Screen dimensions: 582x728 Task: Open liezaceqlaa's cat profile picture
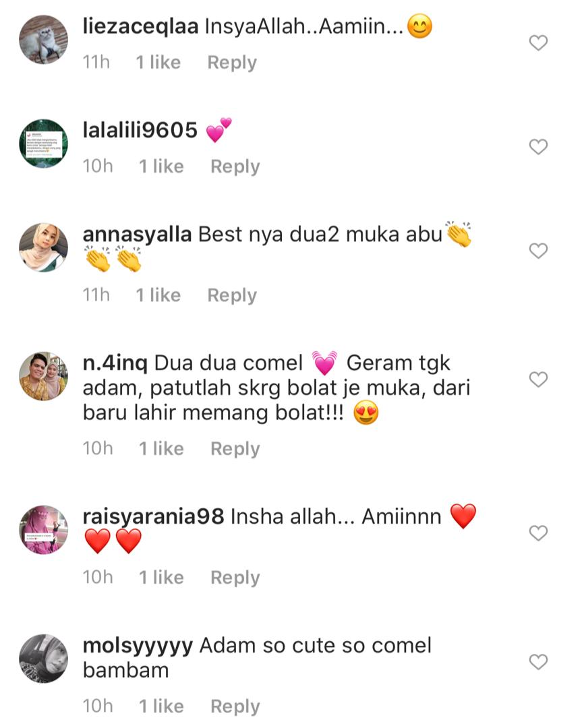(43, 40)
